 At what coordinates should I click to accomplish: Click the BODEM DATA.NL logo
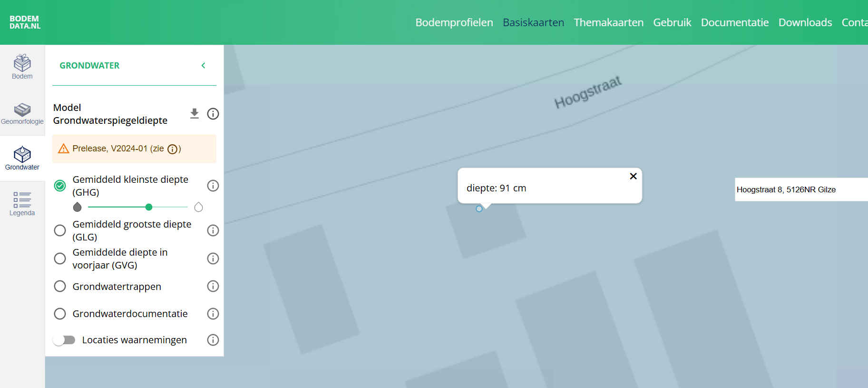(x=25, y=22)
